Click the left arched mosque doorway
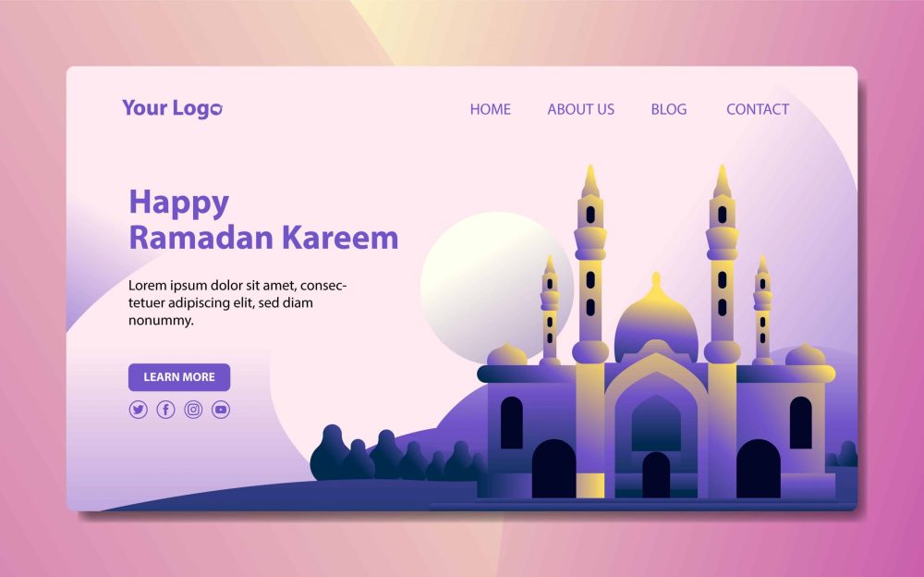Screen dimensions: 924x577 pos(553,469)
